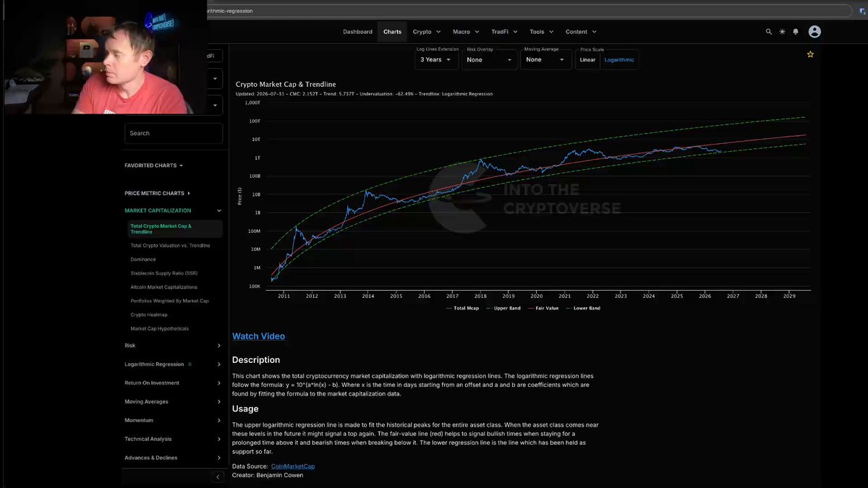Select the Logarithmic price scale option
Screen dimensions: 868x488
(619, 59)
